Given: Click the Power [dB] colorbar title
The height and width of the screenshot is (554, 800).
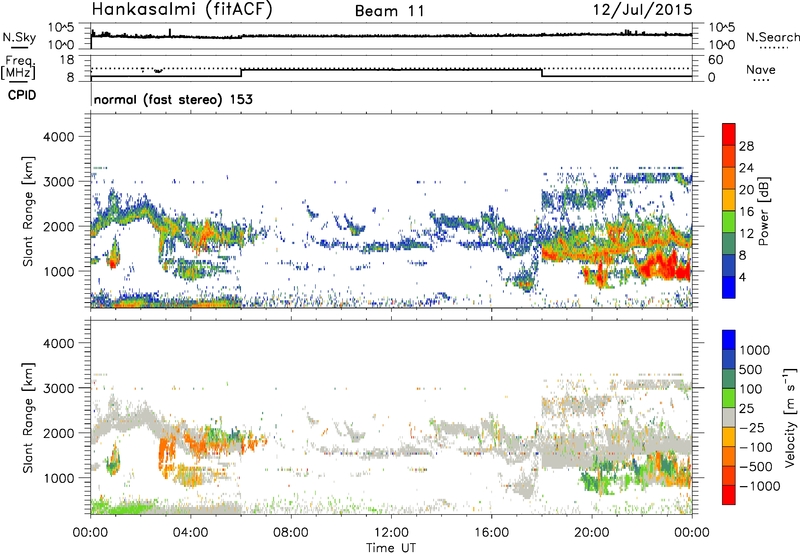Looking at the screenshot, I should [x=763, y=211].
